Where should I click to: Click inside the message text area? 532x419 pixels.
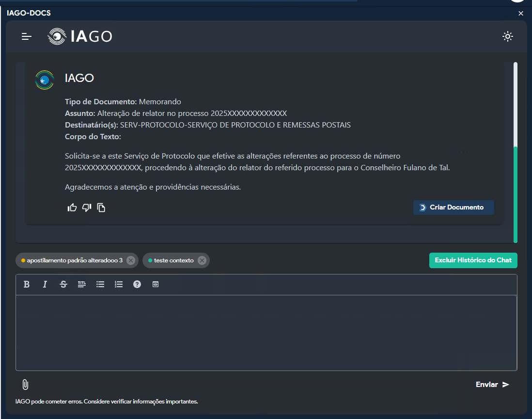click(266, 333)
